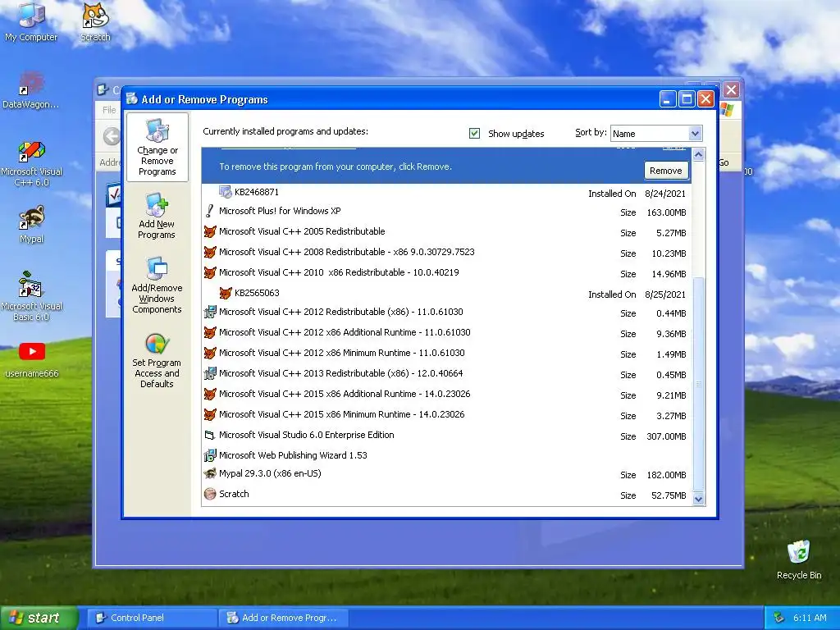Screen dimensions: 840x630
Task: Uncheck the Show updates checkbox
Action: tap(474, 134)
